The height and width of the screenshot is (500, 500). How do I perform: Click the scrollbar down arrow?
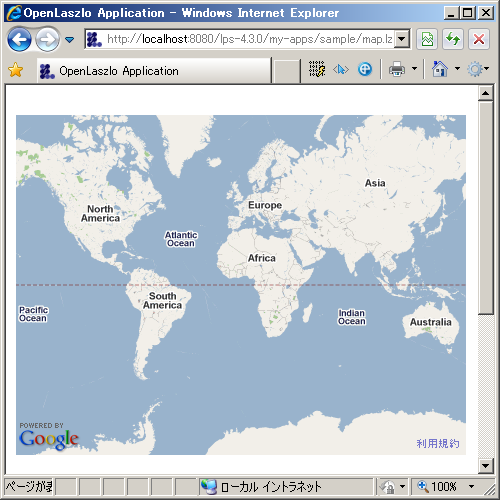click(x=486, y=466)
